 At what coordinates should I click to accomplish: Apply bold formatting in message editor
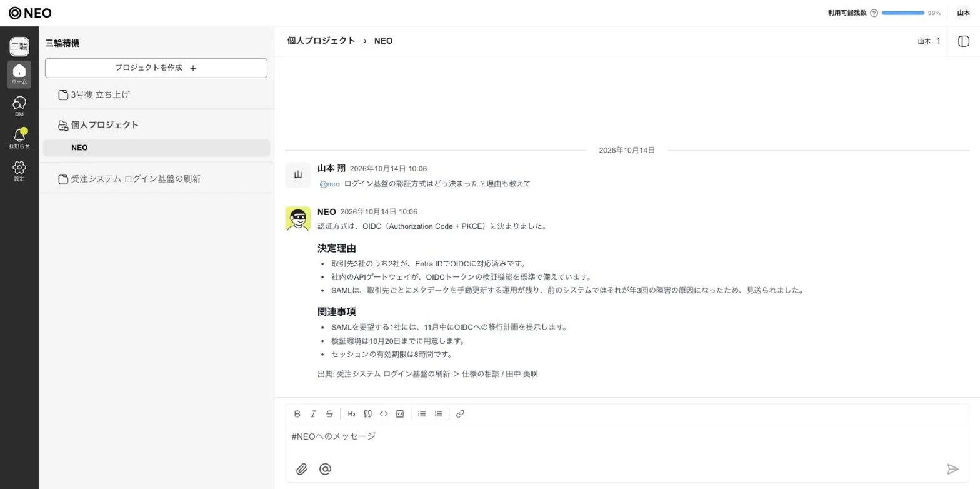pyautogui.click(x=297, y=414)
